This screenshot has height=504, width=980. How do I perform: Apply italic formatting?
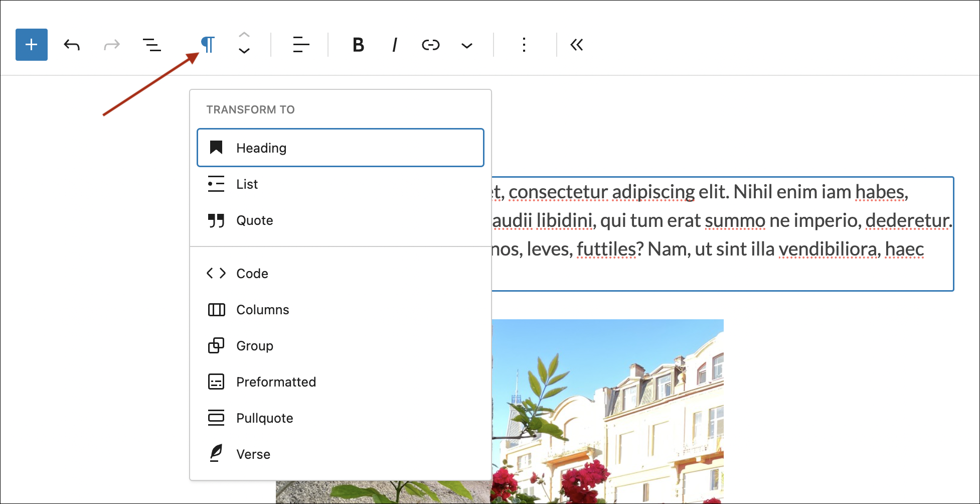394,45
